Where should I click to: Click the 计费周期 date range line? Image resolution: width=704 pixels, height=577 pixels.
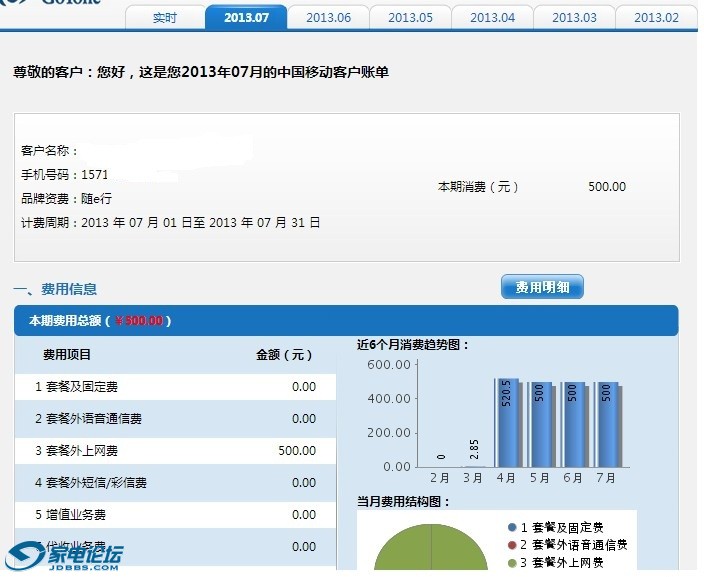click(x=171, y=223)
